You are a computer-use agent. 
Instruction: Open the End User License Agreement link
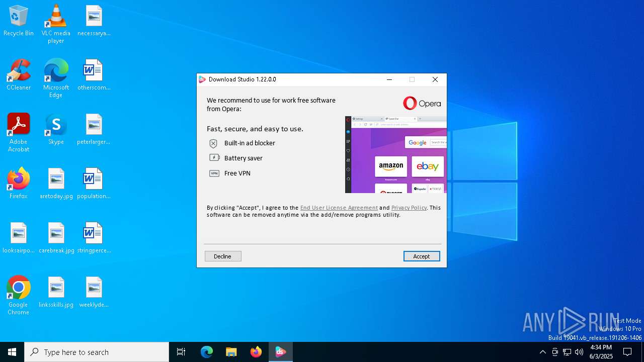click(x=339, y=208)
